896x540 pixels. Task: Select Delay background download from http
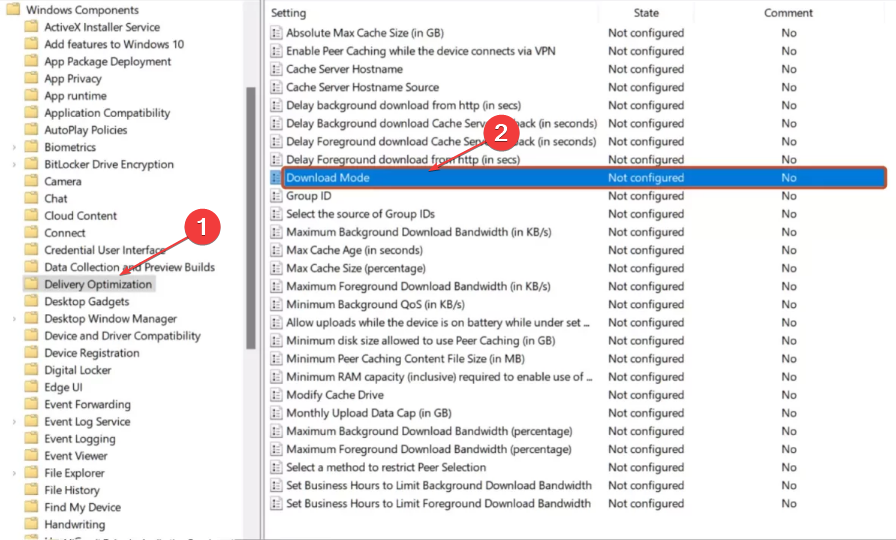[x=403, y=105]
